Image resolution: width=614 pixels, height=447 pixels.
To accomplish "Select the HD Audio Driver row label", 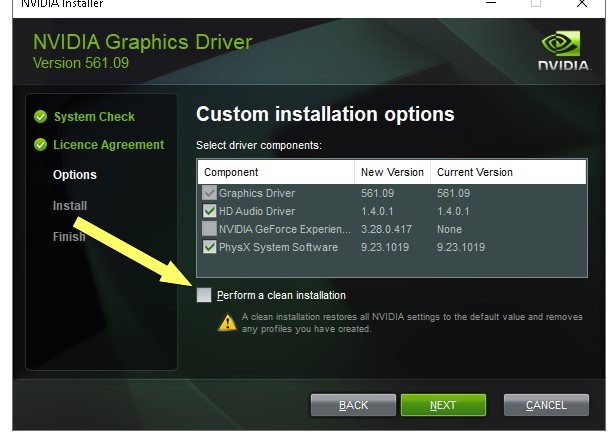I will [257, 211].
